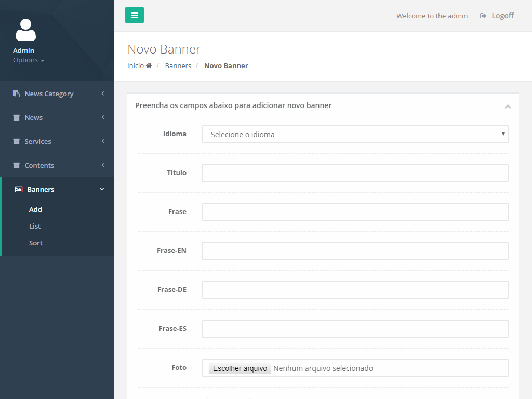Viewport: 532px width, 399px height.
Task: Focus the Frase-DE input field
Action: 355,290
